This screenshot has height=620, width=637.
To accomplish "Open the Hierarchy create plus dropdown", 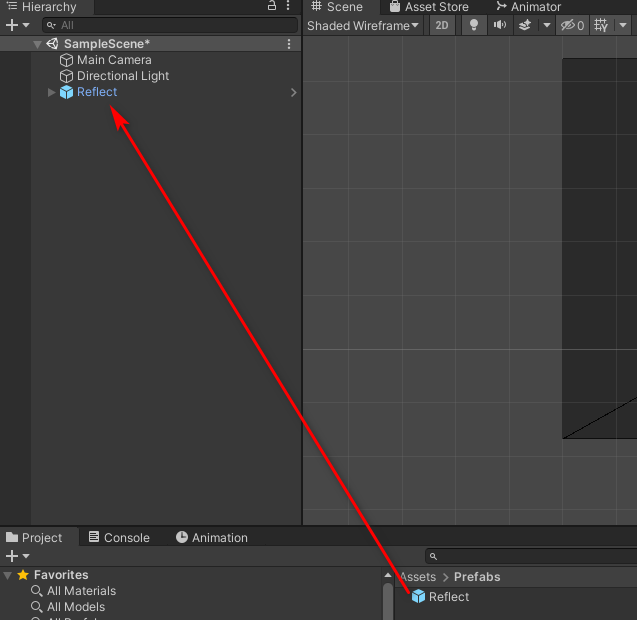I will (x=17, y=25).
